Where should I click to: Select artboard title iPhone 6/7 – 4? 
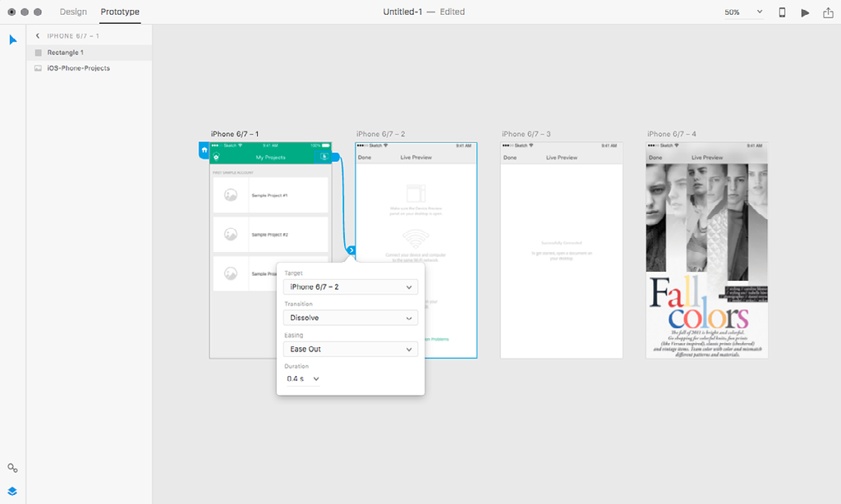click(x=672, y=134)
